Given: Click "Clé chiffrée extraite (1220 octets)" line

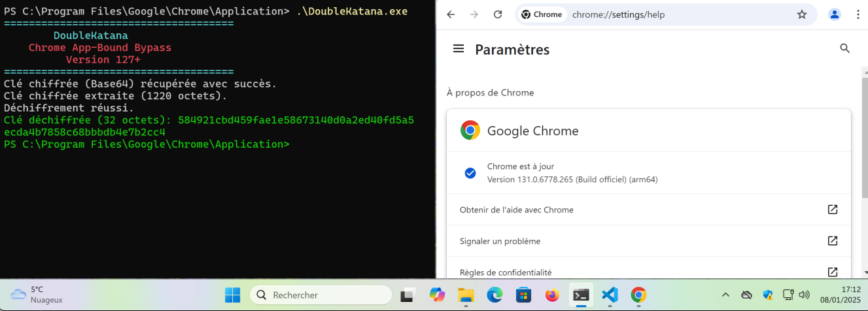Looking at the screenshot, I should pos(115,96).
